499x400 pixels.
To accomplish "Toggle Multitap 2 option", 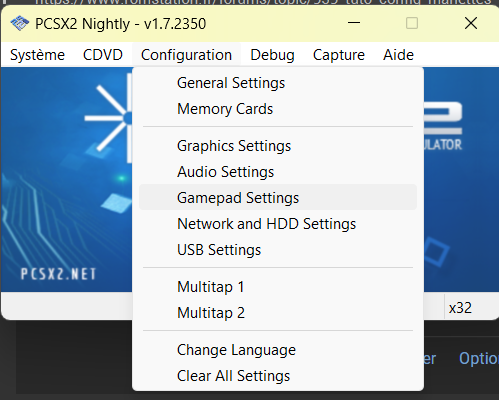I will (278, 313).
